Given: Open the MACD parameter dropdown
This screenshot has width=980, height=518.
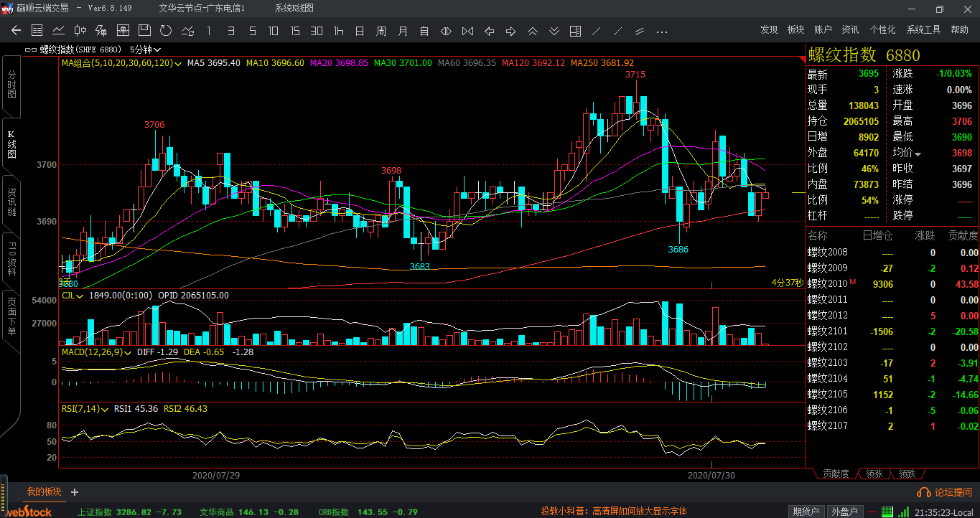Looking at the screenshot, I should click(x=129, y=352).
